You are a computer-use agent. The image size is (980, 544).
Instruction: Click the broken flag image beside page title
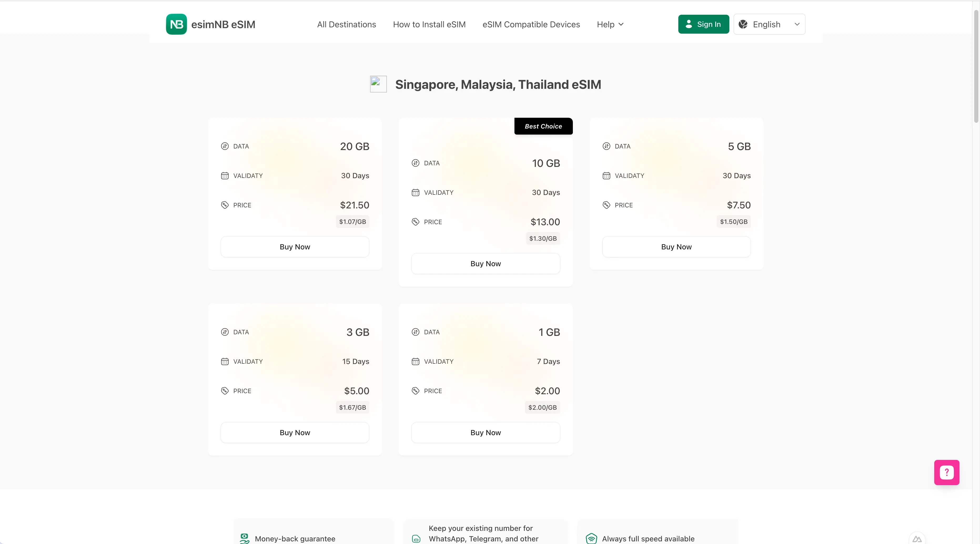(x=378, y=84)
